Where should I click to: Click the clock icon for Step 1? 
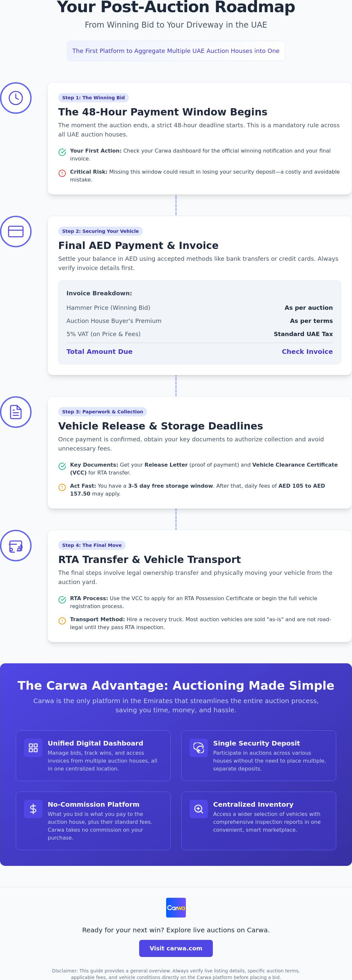click(15, 98)
